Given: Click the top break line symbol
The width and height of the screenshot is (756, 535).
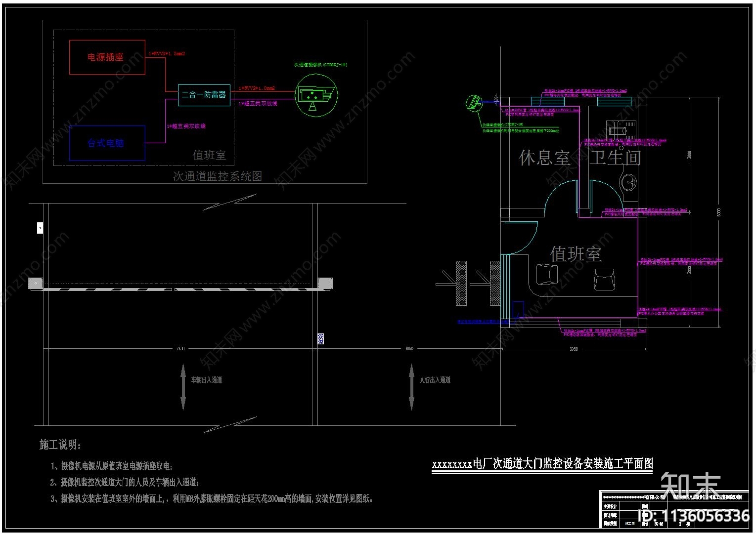Looking at the screenshot, I should (x=230, y=202).
